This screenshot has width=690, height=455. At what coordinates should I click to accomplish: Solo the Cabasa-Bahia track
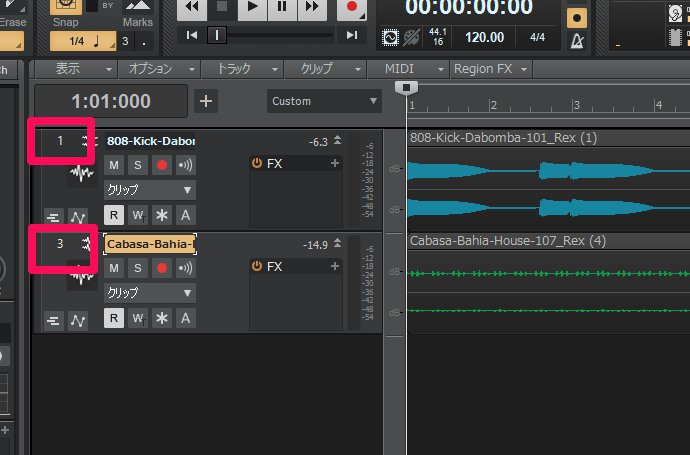(138, 268)
